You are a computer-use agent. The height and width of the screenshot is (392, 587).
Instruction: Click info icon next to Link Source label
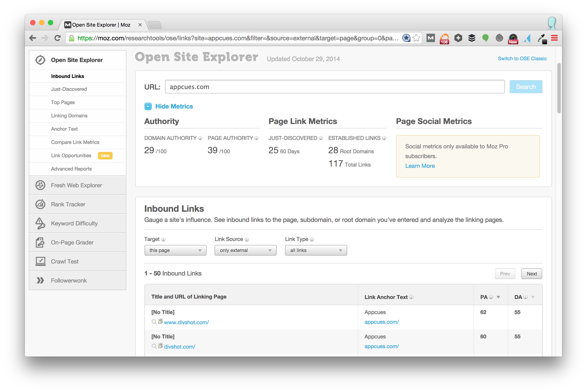[x=247, y=239]
